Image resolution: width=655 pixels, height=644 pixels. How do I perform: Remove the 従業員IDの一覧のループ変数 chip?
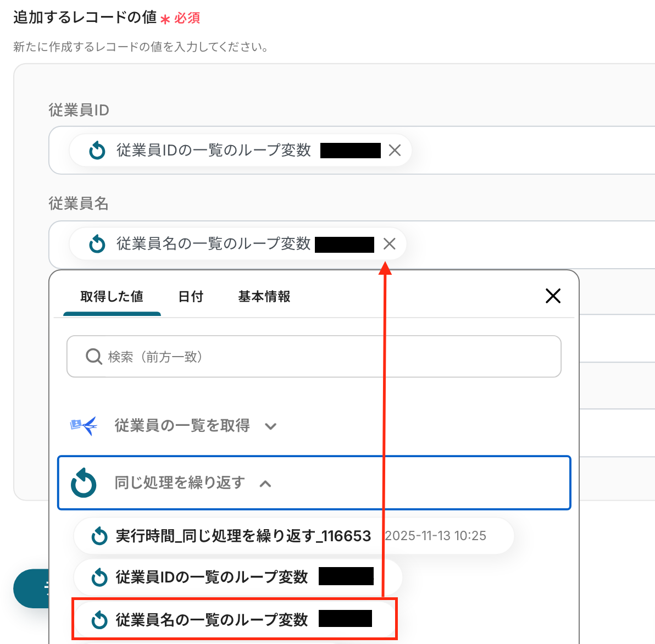pos(395,151)
